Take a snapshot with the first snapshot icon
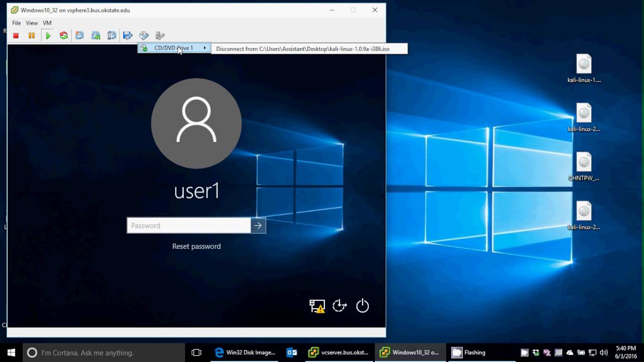This screenshot has height=362, width=644. [79, 36]
